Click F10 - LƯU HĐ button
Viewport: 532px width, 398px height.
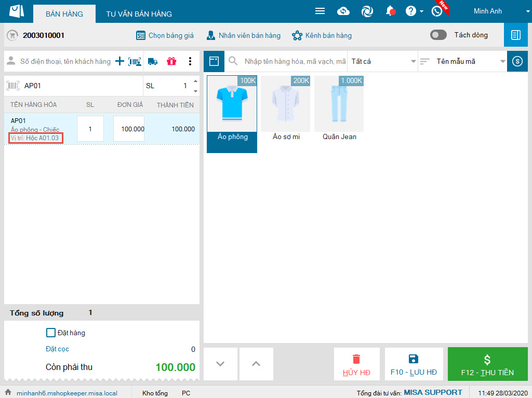click(414, 364)
